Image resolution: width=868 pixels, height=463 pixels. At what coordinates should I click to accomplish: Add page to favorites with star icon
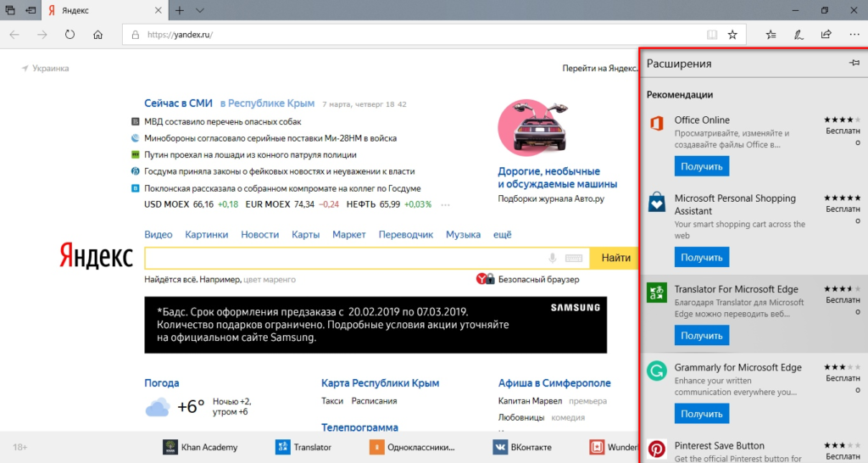tap(732, 34)
